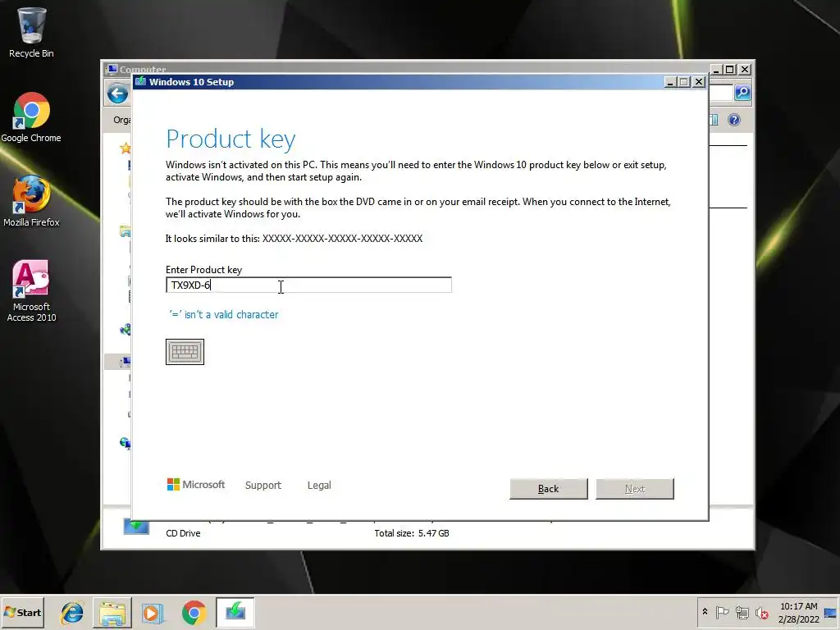
Task: Click the product key input field
Action: pos(308,285)
